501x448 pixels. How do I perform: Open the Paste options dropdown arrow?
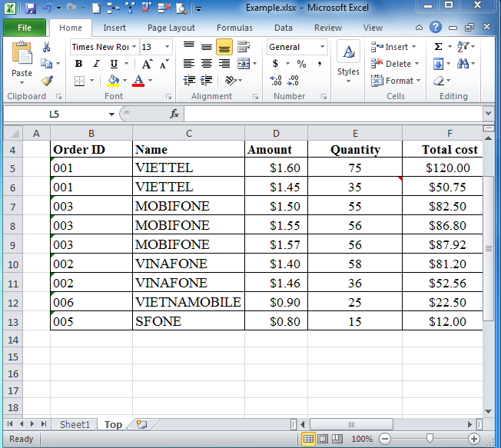[x=22, y=82]
